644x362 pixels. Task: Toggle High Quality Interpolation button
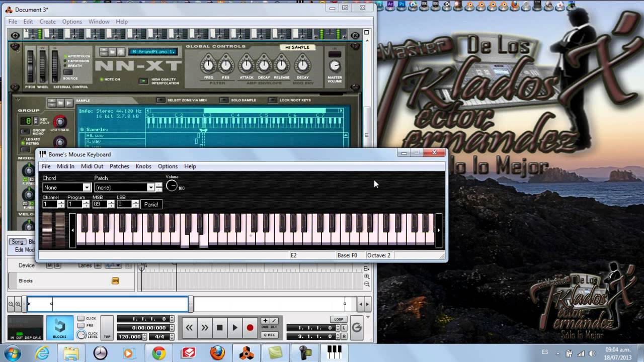point(143,80)
